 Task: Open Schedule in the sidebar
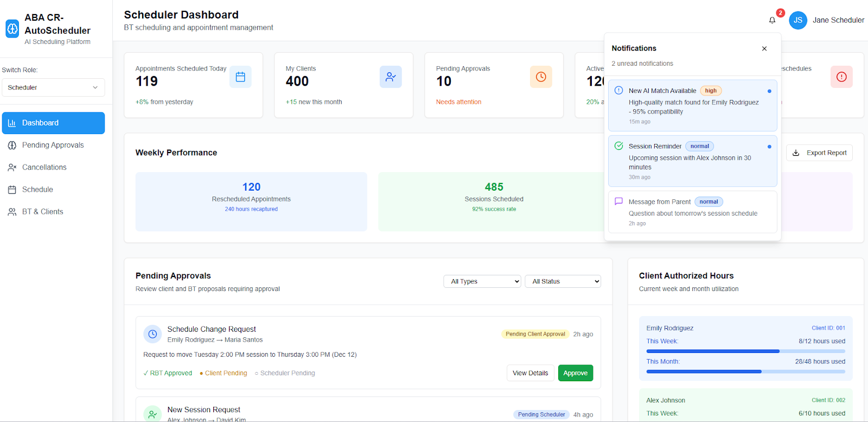click(x=53, y=190)
